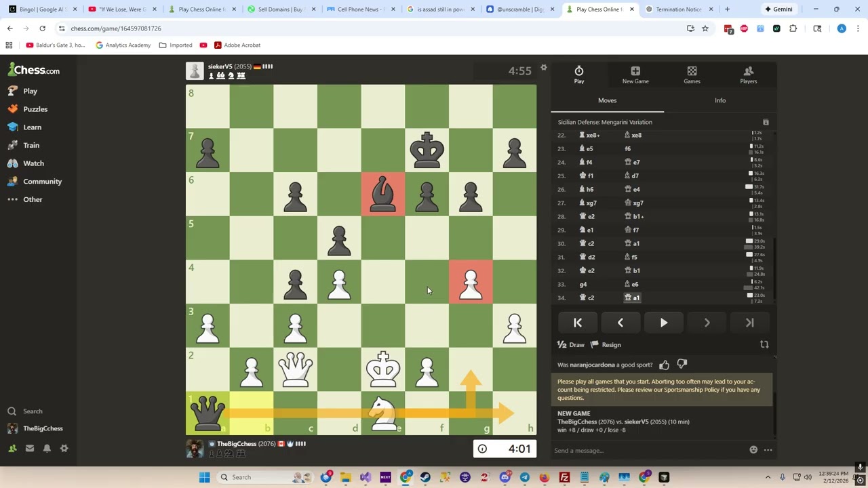Switch to the New Game tab
The image size is (868, 488).
(635, 75)
